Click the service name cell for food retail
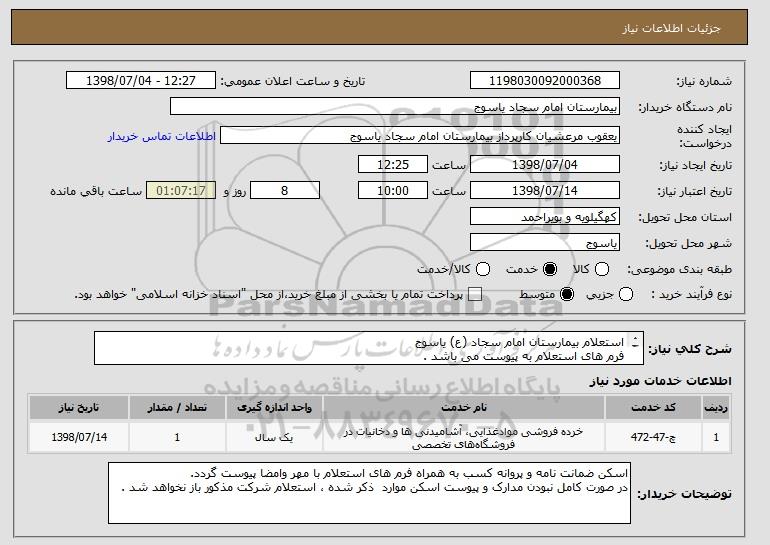Screen dimensions: 770x545 point(464,437)
